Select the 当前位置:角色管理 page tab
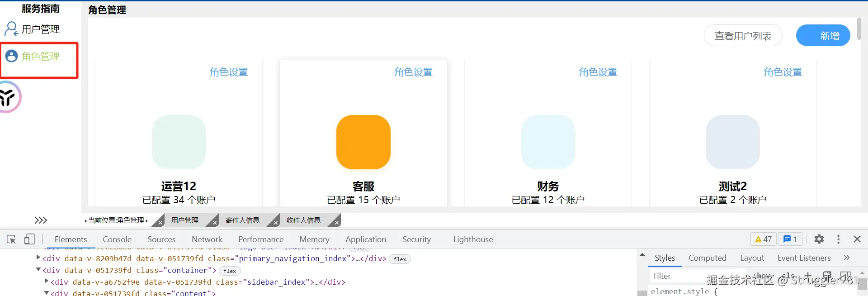This screenshot has width=868, height=296. click(x=116, y=220)
